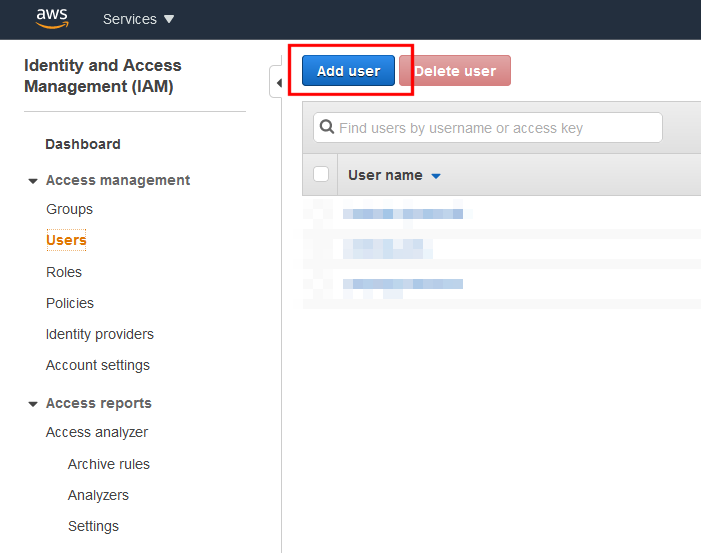This screenshot has width=701, height=553.
Task: Open Account settings
Action: (98, 365)
